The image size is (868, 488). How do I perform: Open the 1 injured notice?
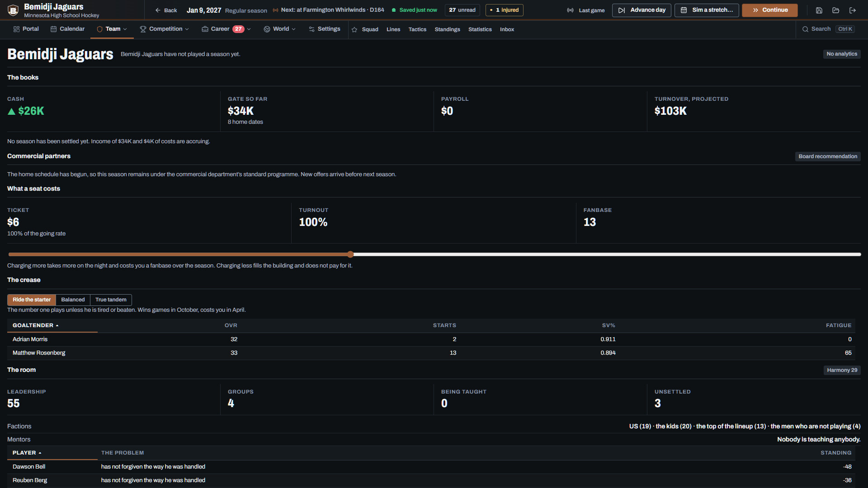[505, 10]
